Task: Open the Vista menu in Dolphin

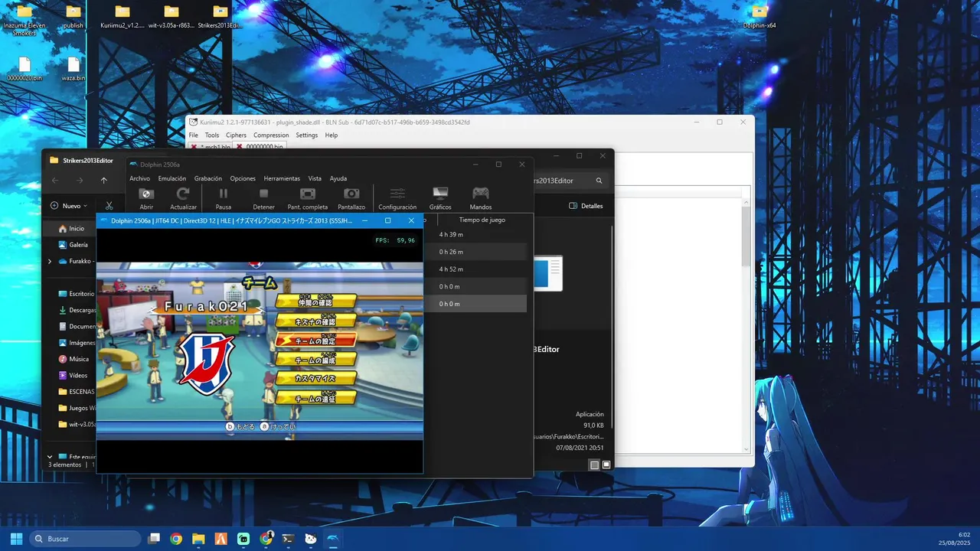Action: point(315,178)
